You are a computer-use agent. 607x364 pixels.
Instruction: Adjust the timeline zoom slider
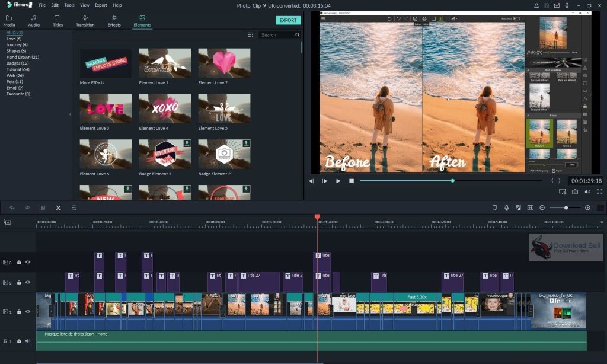click(566, 207)
